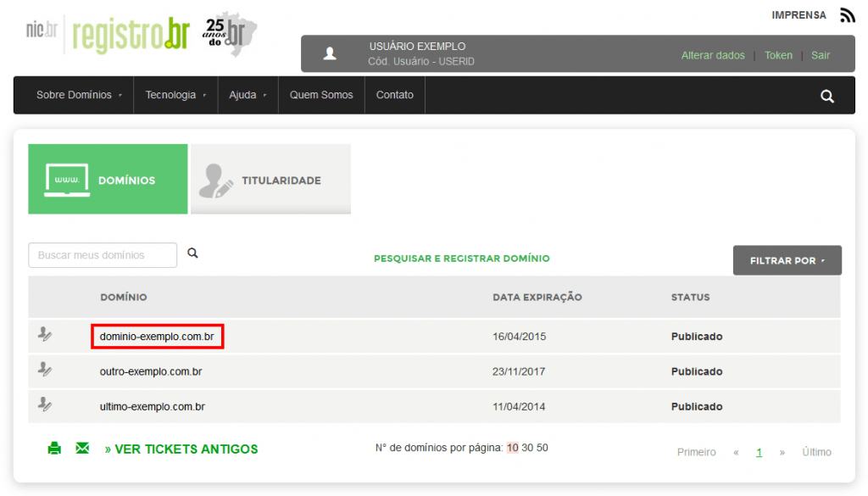Open the RSS feed icon
This screenshot has width=868, height=496.
tap(847, 15)
